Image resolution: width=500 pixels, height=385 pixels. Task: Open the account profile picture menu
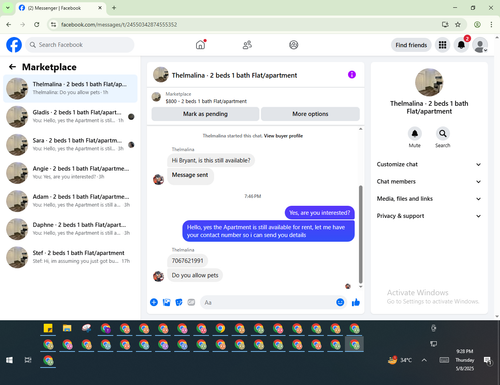click(x=480, y=45)
